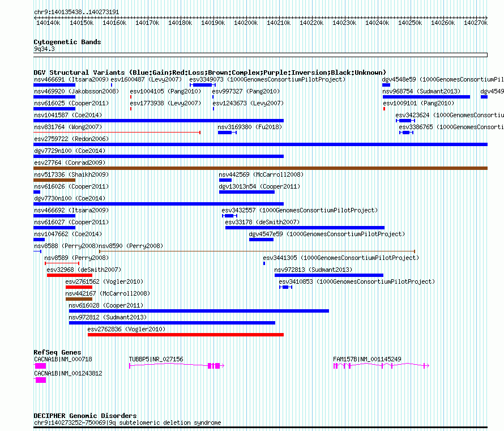Open the red esv32968 (deSmith2007) loss bar

pos(70,275)
